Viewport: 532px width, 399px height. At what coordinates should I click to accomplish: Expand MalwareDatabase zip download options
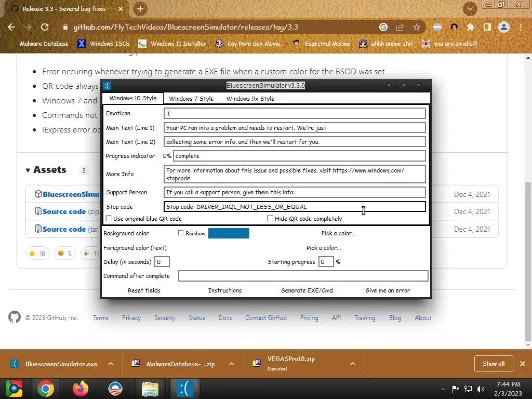pyautogui.click(x=232, y=364)
